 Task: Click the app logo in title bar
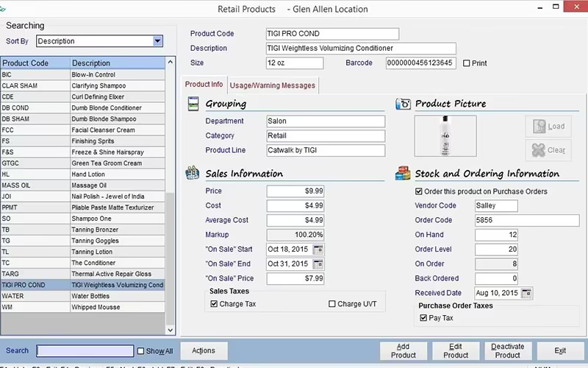3,9
